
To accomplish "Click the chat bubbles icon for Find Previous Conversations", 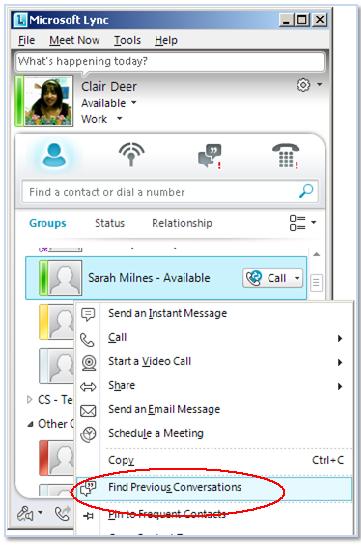I will 88,488.
